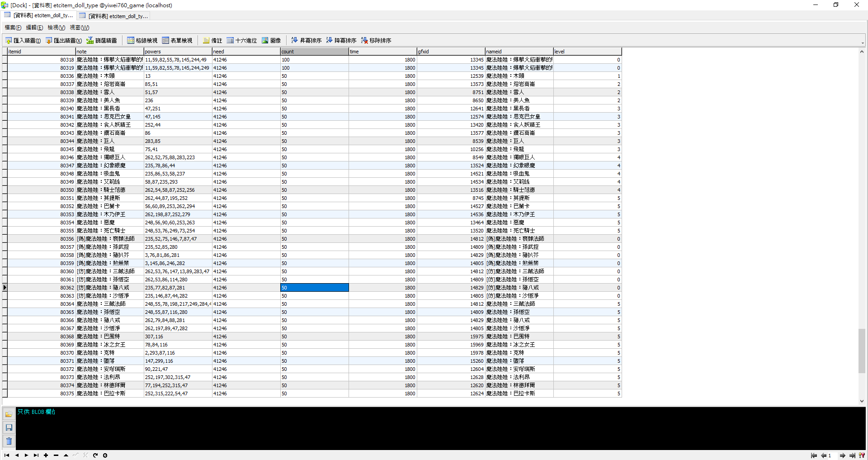The height and width of the screenshot is (460, 868).
Task: Go to previous record in navigator
Action: [x=17, y=455]
